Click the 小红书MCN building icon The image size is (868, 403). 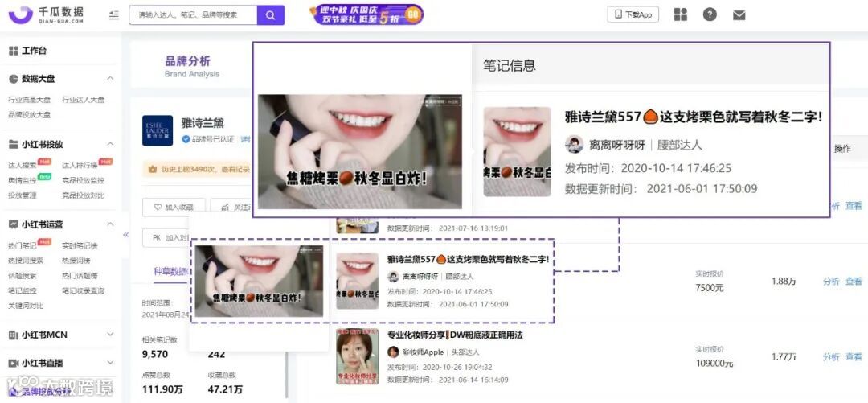pyautogui.click(x=14, y=335)
